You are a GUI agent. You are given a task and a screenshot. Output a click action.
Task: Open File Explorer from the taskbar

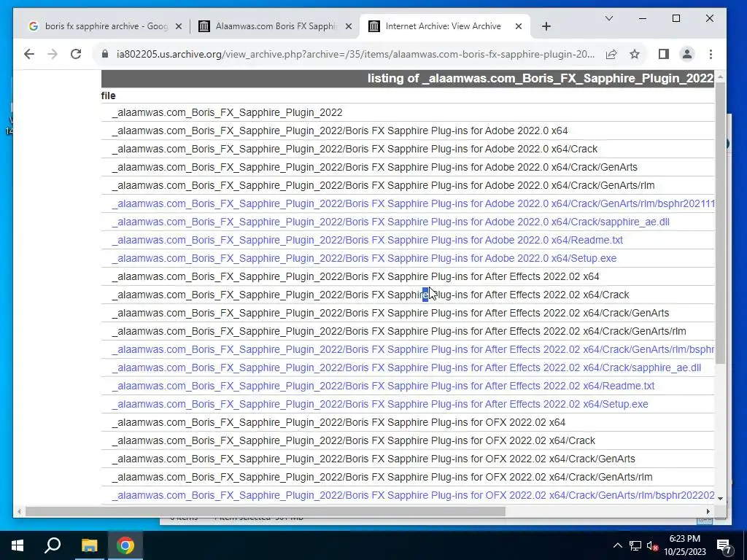(89, 545)
